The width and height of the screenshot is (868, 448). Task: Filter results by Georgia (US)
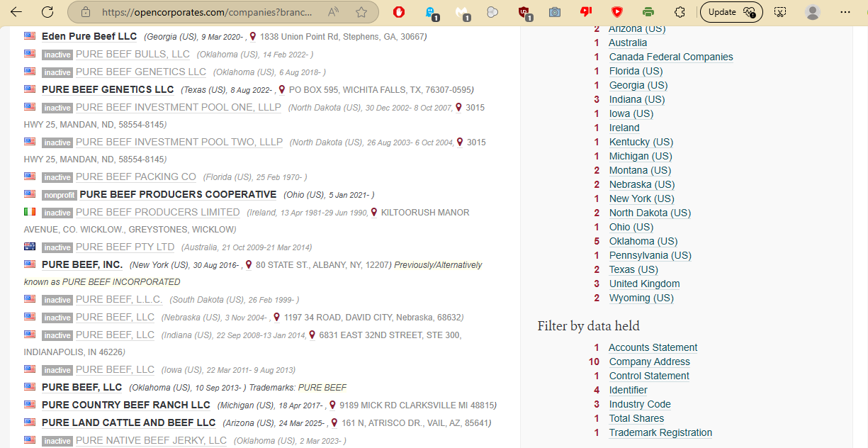(x=638, y=85)
